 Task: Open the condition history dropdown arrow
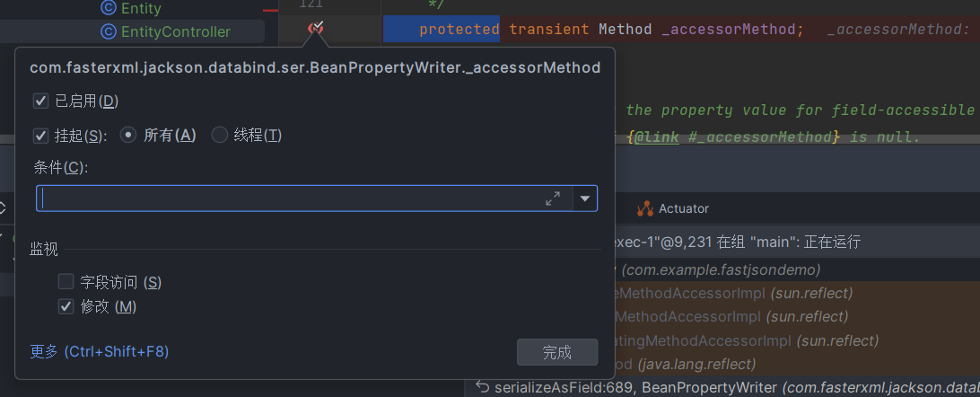pyautogui.click(x=585, y=198)
